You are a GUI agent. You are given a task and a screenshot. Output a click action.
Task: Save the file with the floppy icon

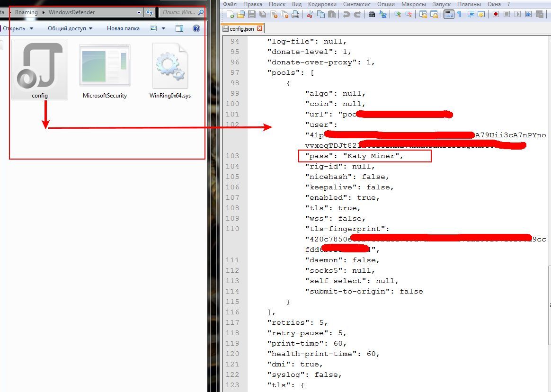click(x=252, y=14)
